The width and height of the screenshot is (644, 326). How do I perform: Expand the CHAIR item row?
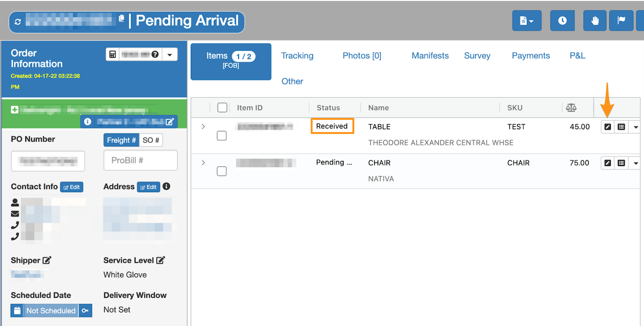pos(203,162)
